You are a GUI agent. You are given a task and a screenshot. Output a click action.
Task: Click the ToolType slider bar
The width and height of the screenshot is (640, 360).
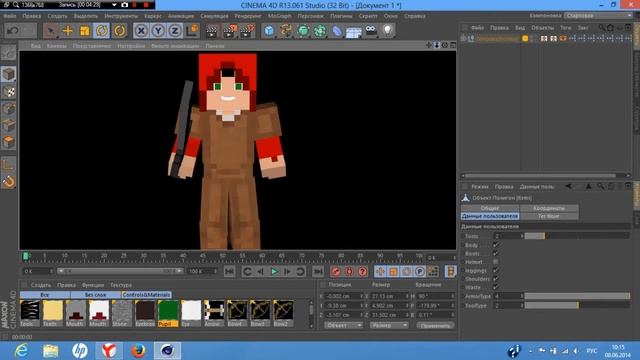pos(577,305)
